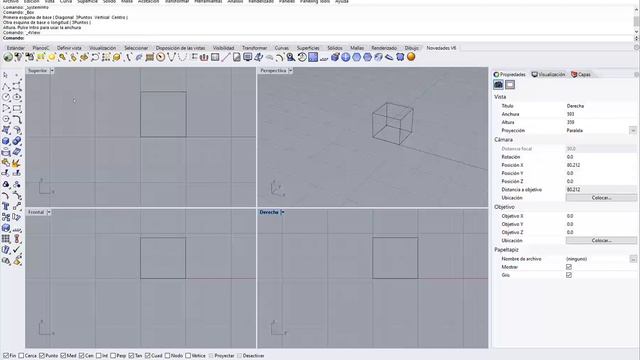Uncheck the Gris wallpaper checkbox
The height and width of the screenshot is (360, 640).
click(569, 275)
